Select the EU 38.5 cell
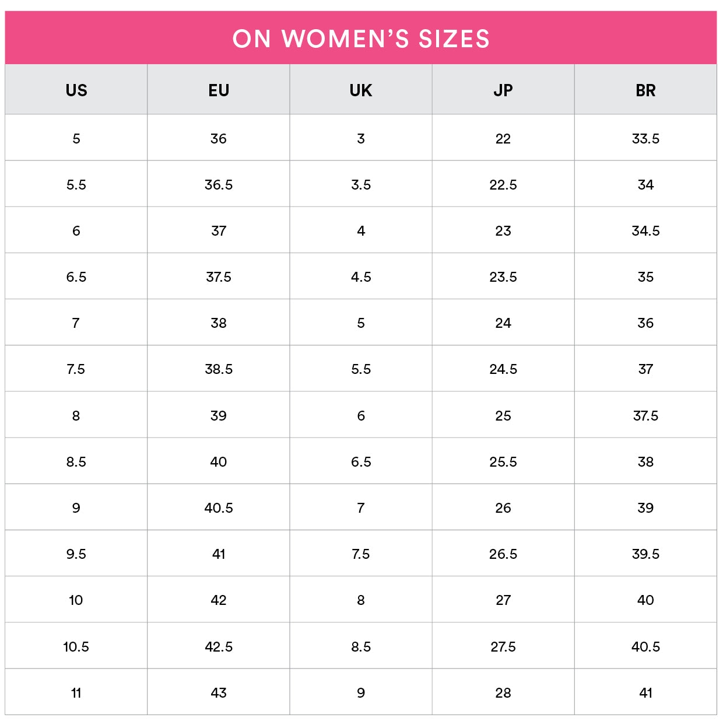Viewport: 723px width, 728px height. (x=219, y=369)
